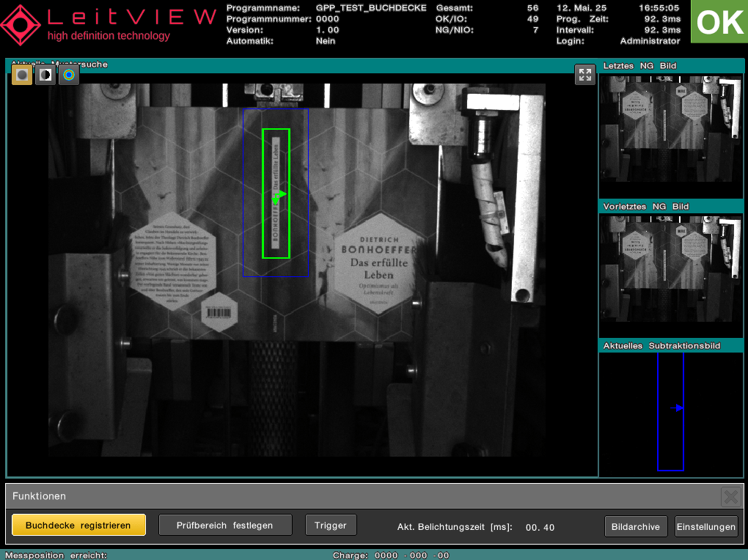Fire the Trigger button
Screen dimensions: 748x560
(x=331, y=525)
